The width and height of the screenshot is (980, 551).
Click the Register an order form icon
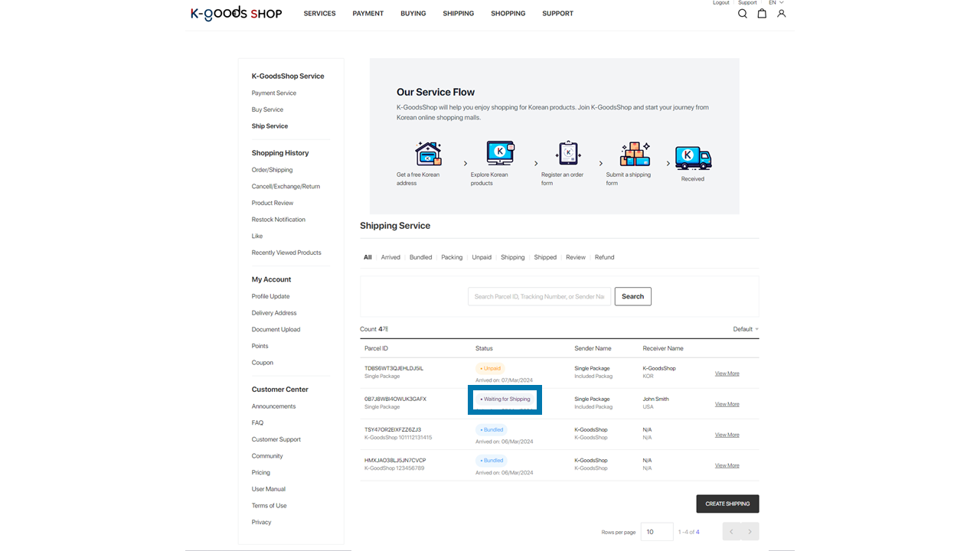click(x=568, y=153)
